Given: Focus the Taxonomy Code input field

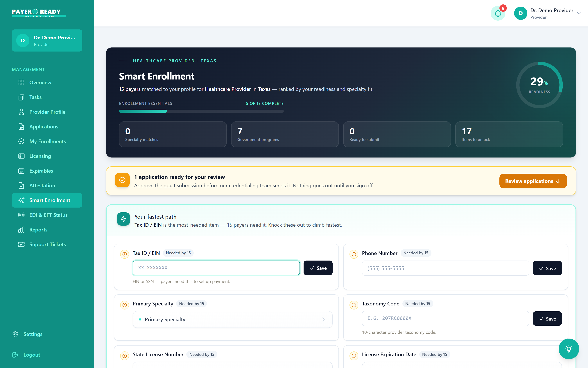Looking at the screenshot, I should point(445,319).
